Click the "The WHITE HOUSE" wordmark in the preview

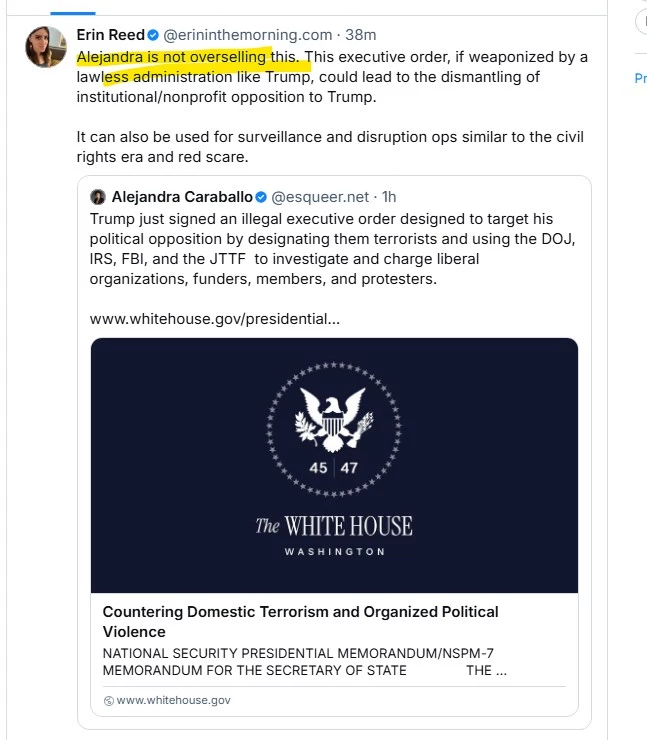click(334, 526)
